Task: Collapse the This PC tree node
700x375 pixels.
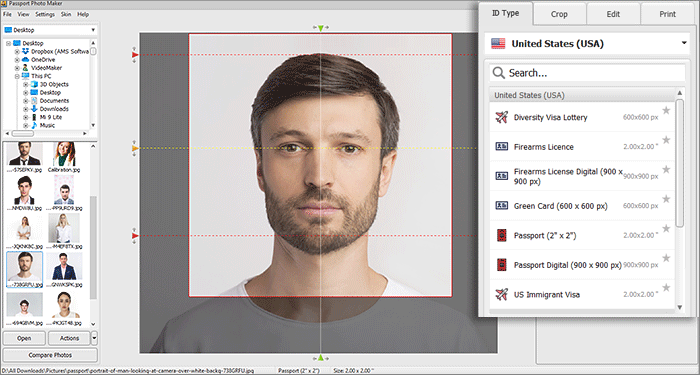Action: click(x=17, y=76)
